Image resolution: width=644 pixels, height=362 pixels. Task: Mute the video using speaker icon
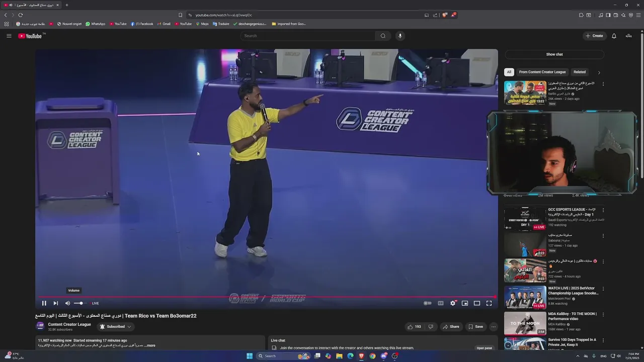(67, 303)
